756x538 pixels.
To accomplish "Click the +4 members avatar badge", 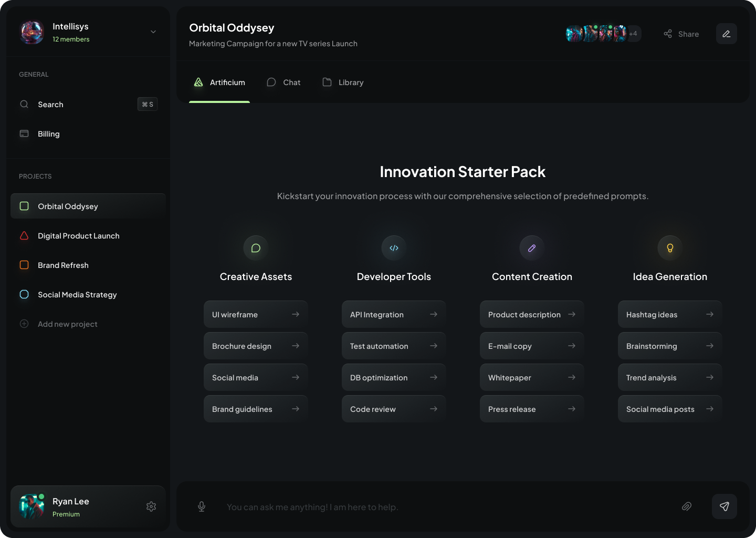I will pos(633,33).
